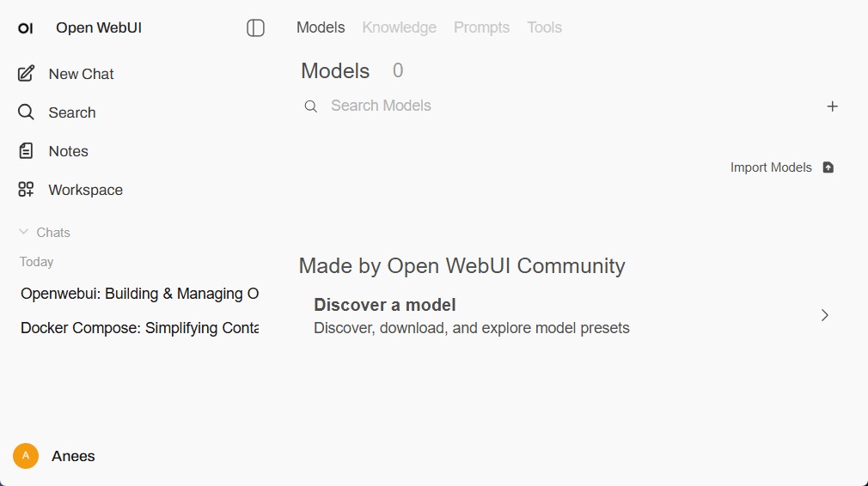Select the Models tab
The image size is (868, 486).
pyautogui.click(x=321, y=27)
